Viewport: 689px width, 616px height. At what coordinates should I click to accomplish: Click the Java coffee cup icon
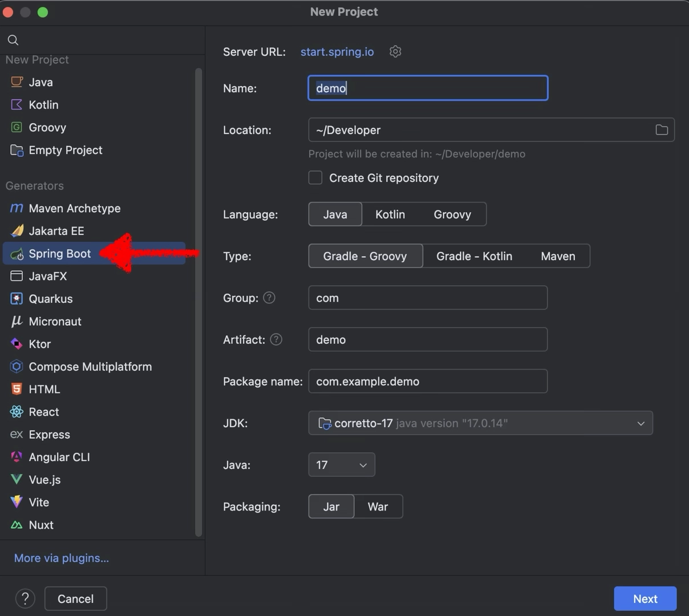pos(17,82)
